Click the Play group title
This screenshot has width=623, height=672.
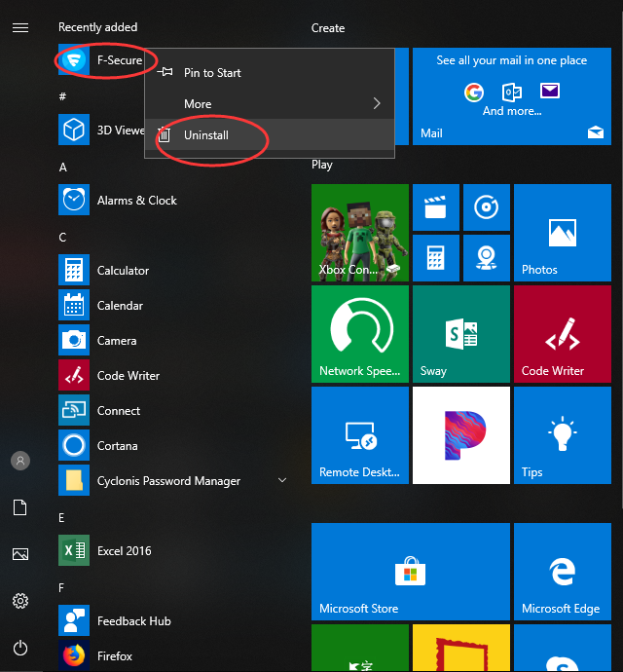coord(322,165)
